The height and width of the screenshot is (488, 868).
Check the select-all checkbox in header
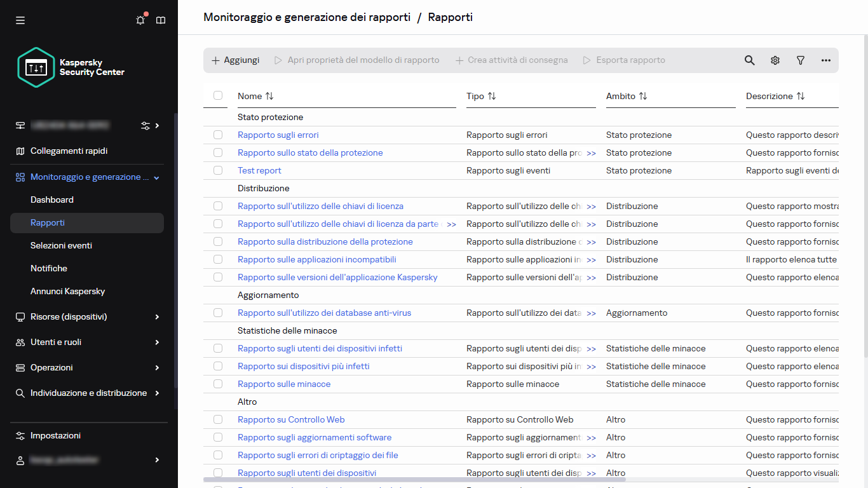(x=218, y=95)
